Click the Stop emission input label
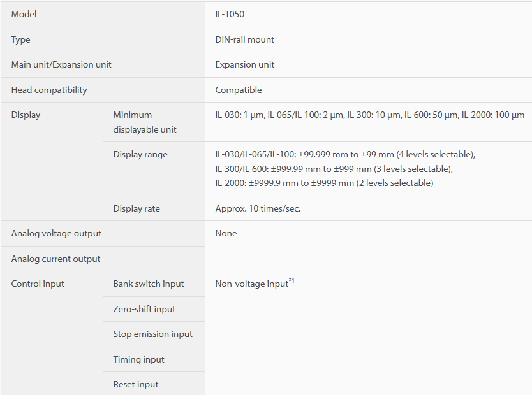532x395 pixels. 152,334
